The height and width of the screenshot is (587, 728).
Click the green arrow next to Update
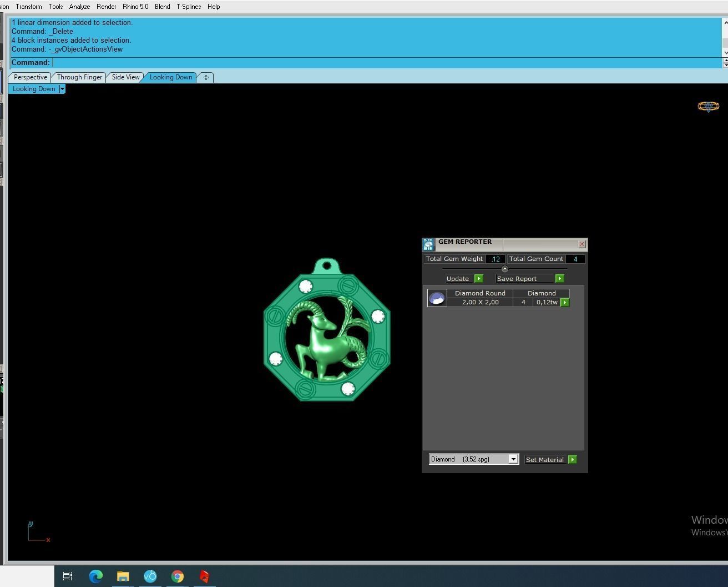[479, 279]
